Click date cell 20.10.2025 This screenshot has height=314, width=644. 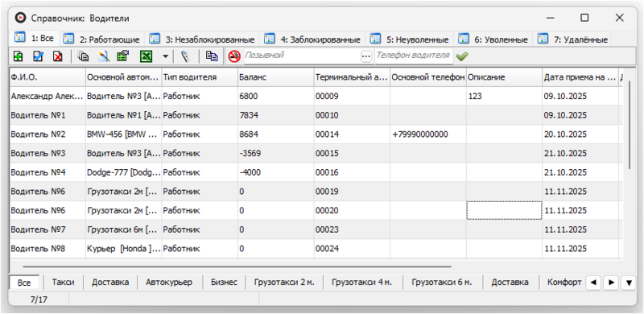pos(580,134)
